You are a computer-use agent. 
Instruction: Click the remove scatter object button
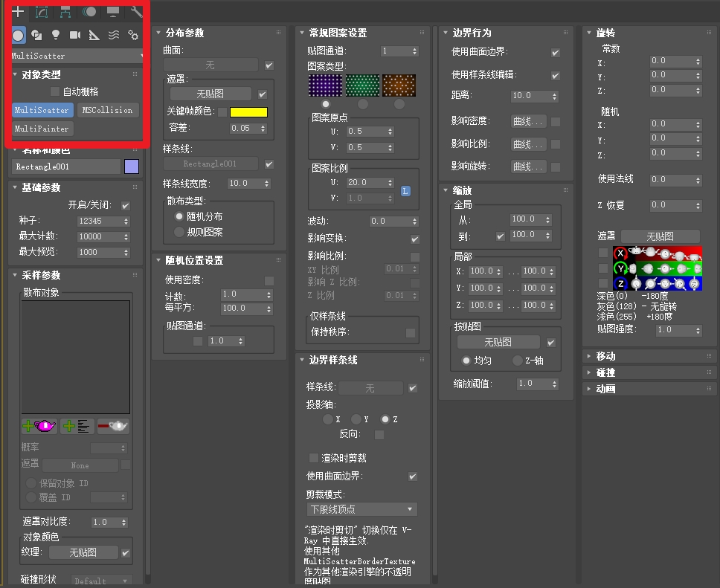pyautogui.click(x=113, y=426)
